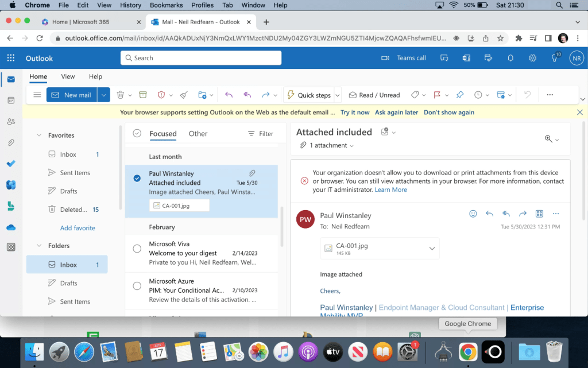Image resolution: width=588 pixels, height=368 pixels.
Task: Click the Learn More link
Action: coord(390,189)
